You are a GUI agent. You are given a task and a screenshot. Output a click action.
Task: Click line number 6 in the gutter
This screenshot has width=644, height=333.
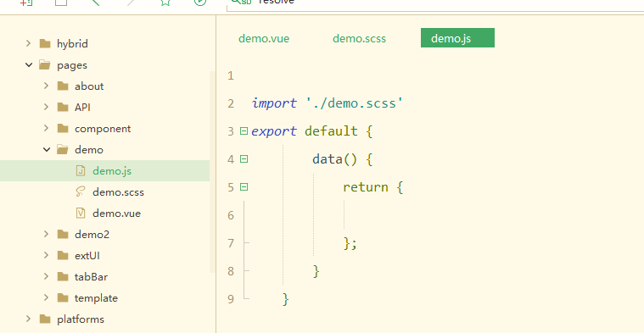coord(231,215)
